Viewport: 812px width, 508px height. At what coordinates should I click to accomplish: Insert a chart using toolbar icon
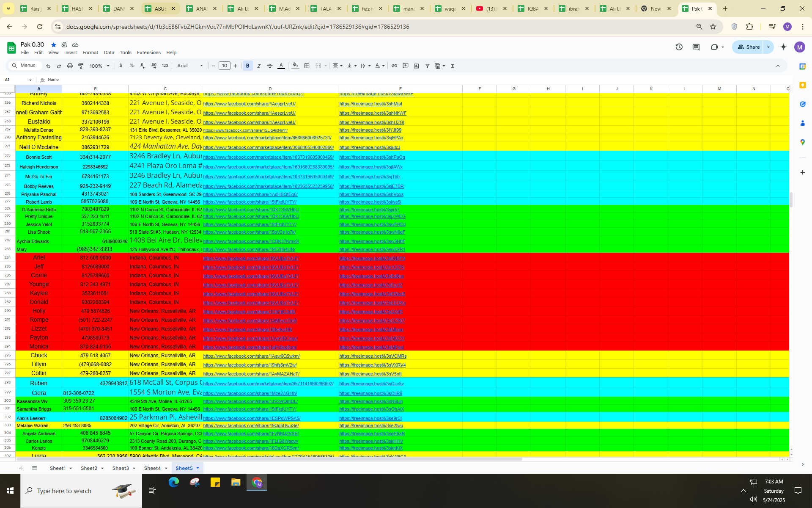[417, 66]
